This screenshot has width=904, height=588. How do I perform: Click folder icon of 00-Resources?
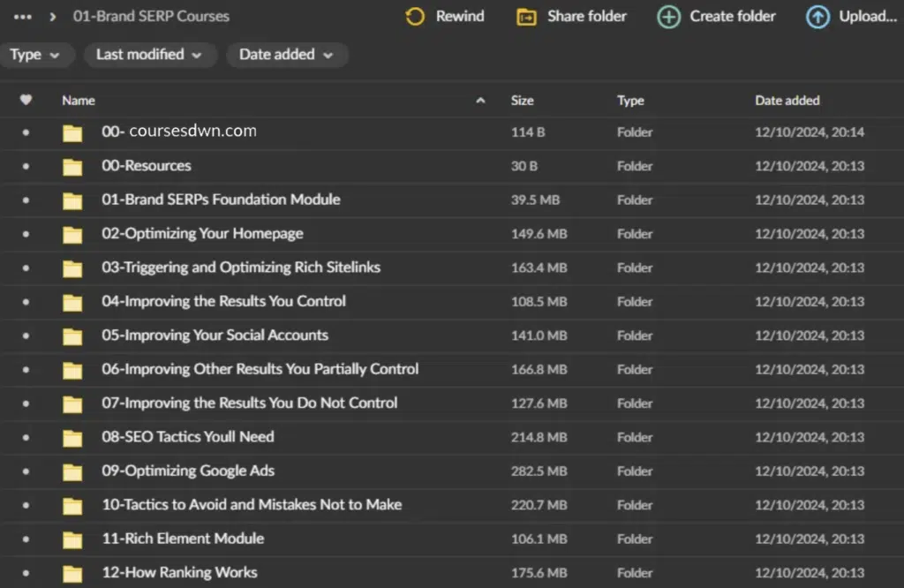coord(72,167)
